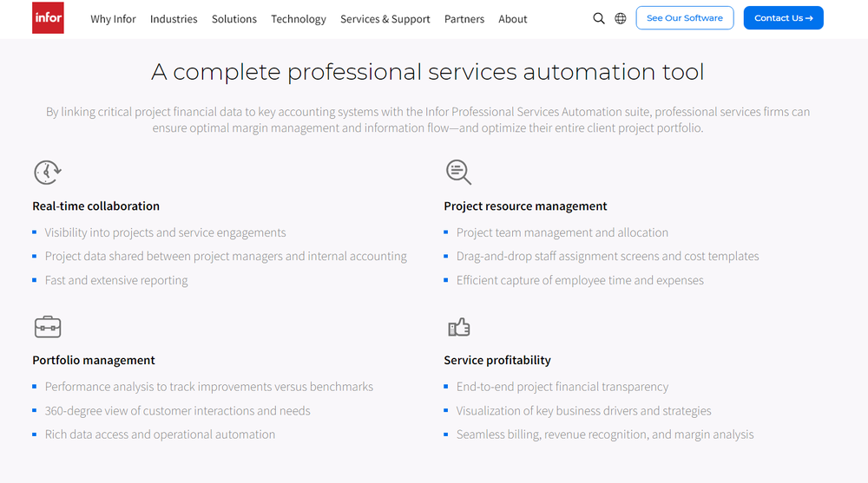This screenshot has width=868, height=483.
Task: Click the Contact Us button
Action: pyautogui.click(x=783, y=17)
